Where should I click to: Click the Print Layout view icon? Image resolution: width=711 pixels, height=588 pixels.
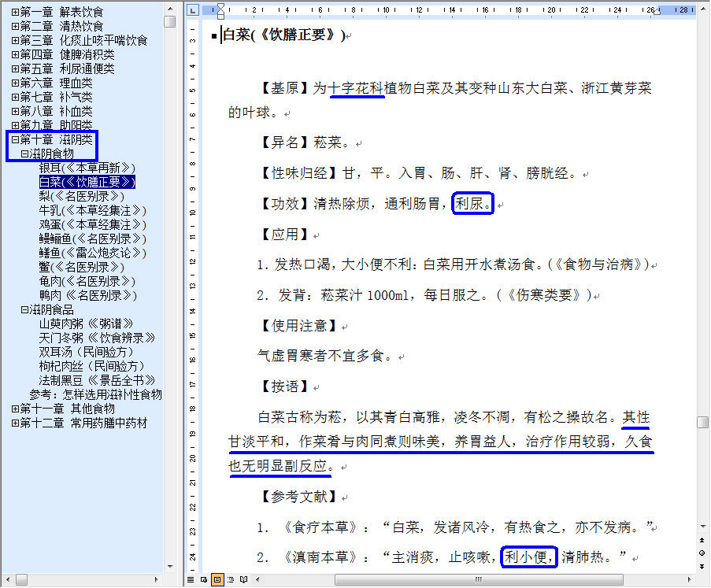217,580
